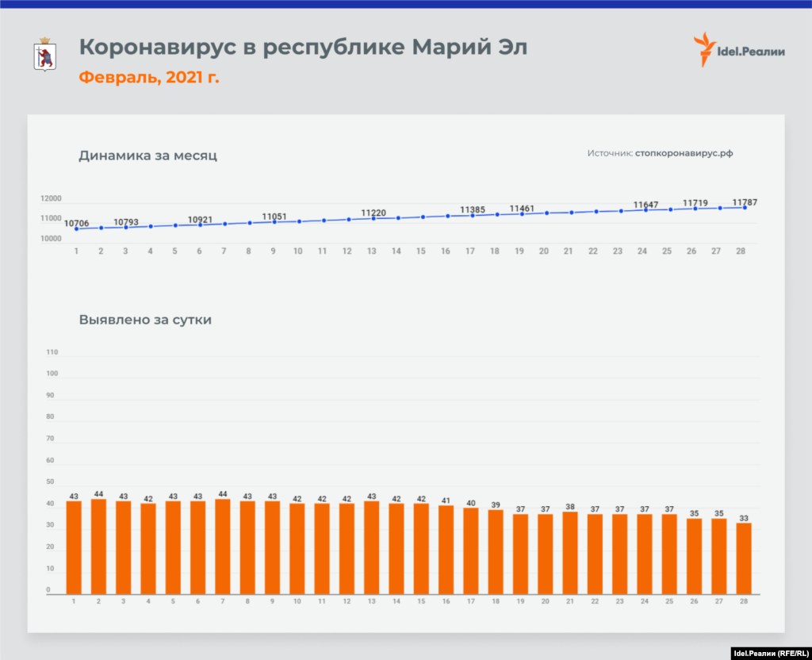Click the "Динамика за месяц" chart heading

pos(147,155)
